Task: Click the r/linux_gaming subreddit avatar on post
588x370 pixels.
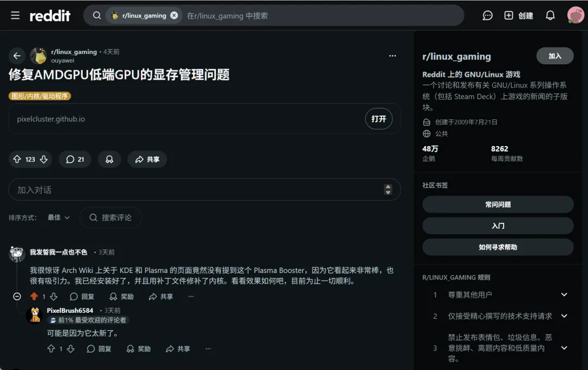Action: coord(38,56)
